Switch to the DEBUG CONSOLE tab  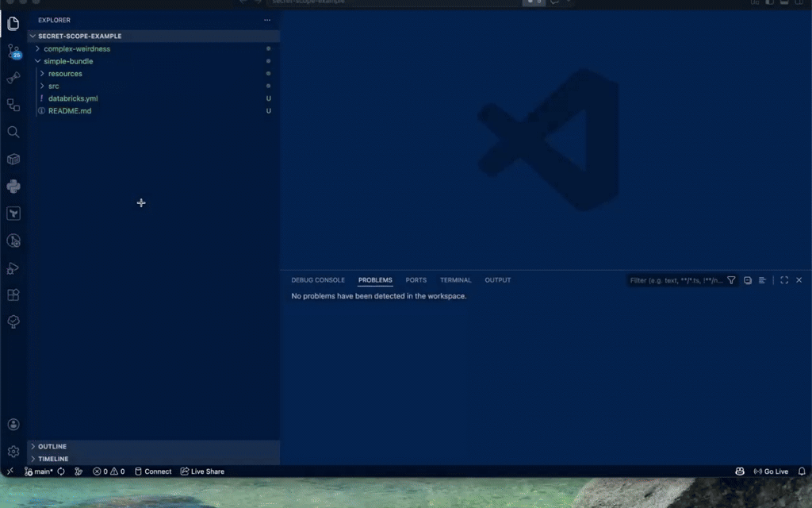tap(318, 280)
